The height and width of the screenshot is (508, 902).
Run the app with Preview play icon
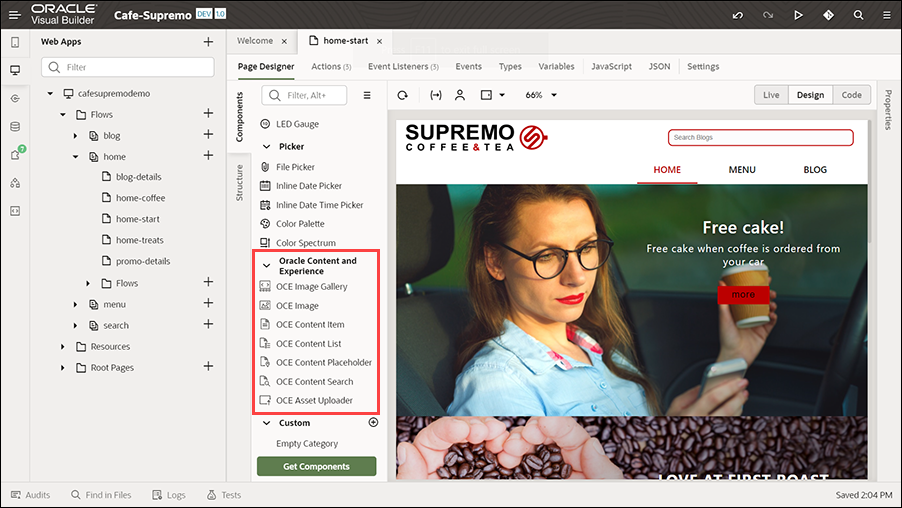(x=798, y=15)
